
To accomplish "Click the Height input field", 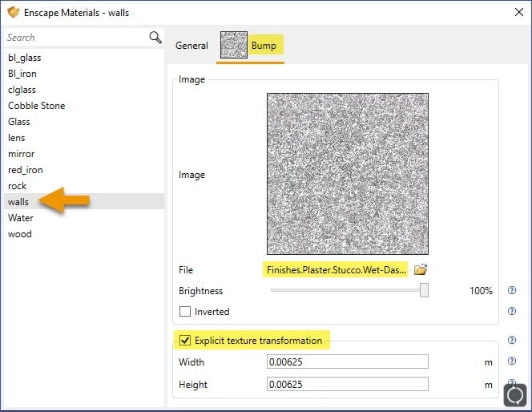I will [347, 385].
